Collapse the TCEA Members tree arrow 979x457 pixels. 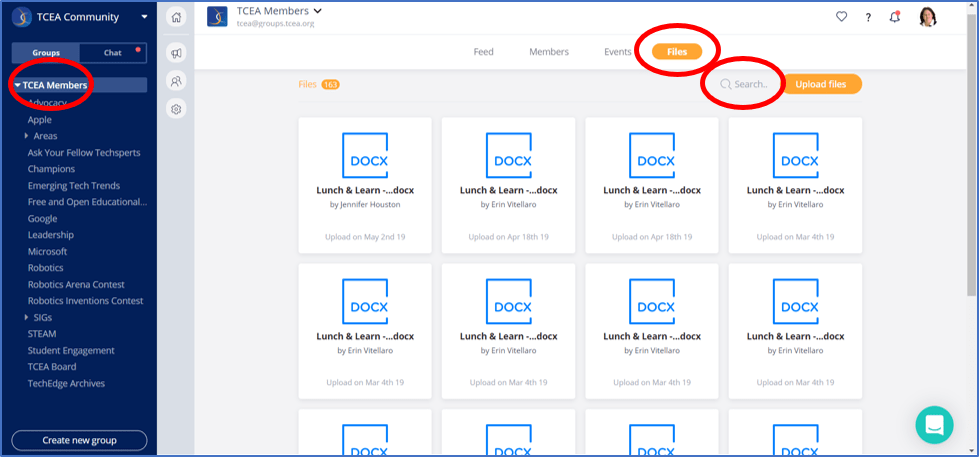pos(17,85)
